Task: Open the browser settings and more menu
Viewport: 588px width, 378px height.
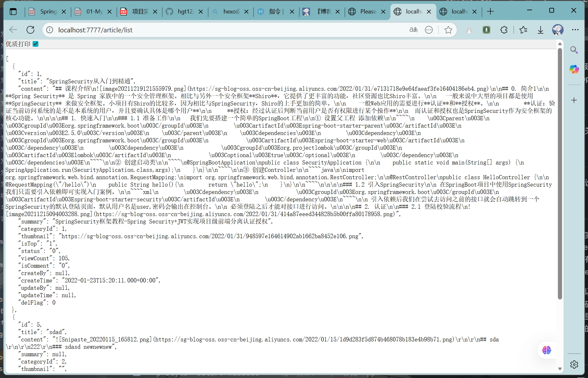Action: [575, 30]
